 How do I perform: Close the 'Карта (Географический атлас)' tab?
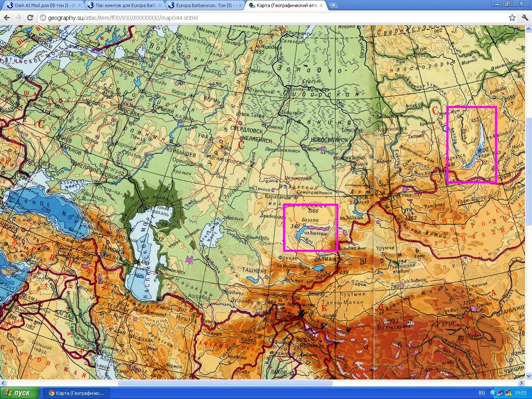(321, 5)
